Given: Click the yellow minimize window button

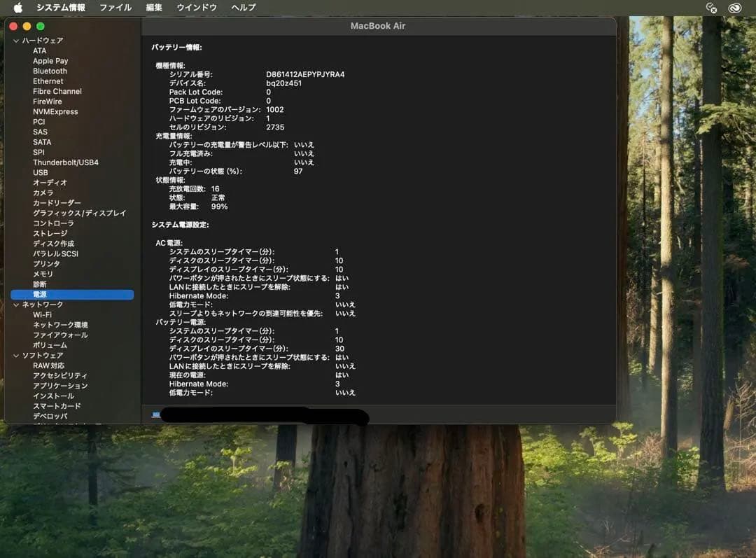Looking at the screenshot, I should tap(27, 26).
